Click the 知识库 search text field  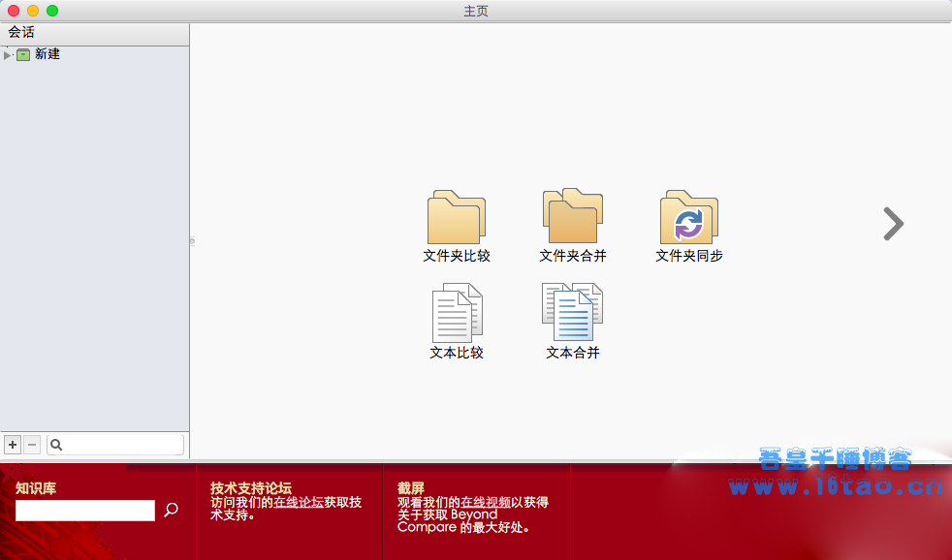(x=85, y=511)
